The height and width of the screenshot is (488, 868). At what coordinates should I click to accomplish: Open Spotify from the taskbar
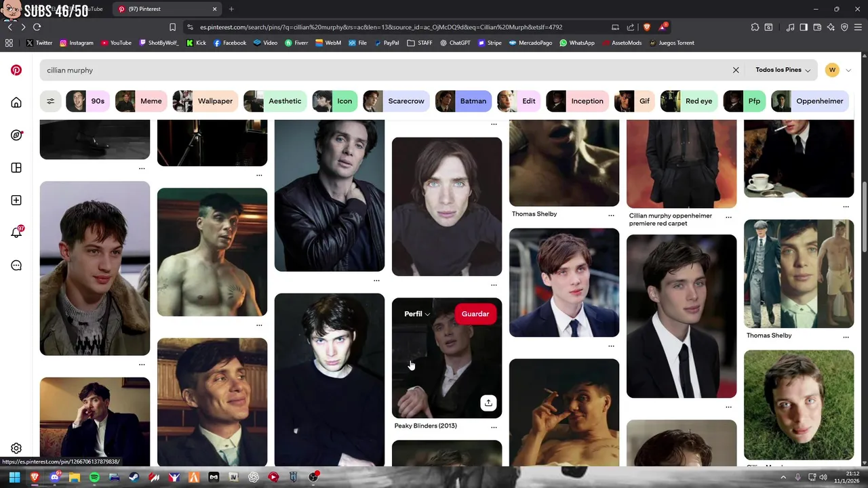coord(94,477)
